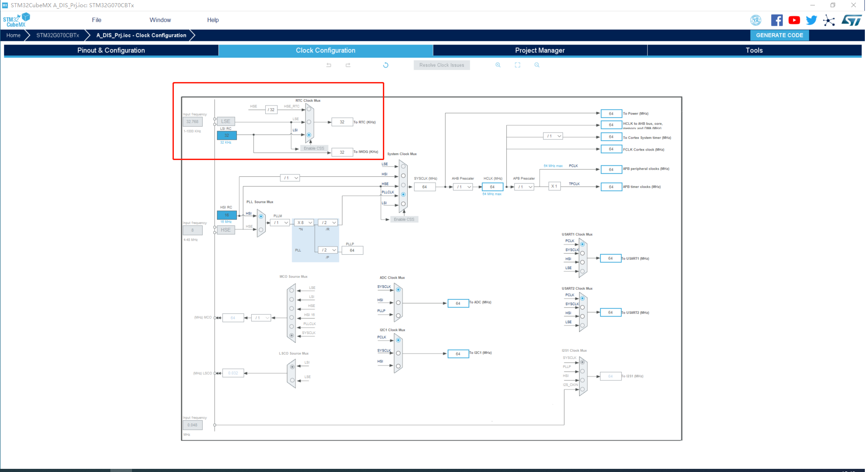Fit the clock diagram to the window
Screen dimensions: 868x472
click(x=518, y=65)
